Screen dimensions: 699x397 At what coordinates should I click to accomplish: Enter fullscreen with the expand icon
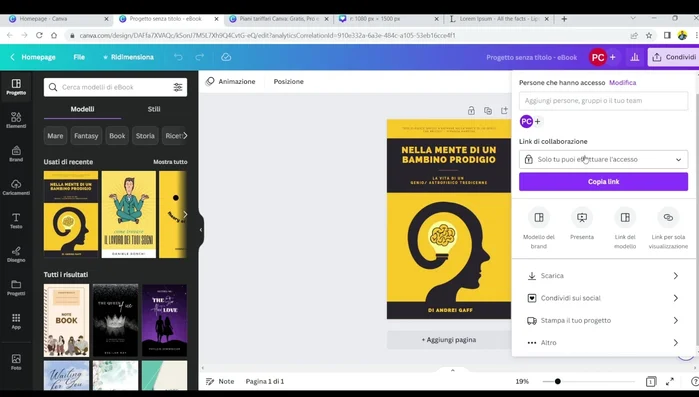pos(670,381)
